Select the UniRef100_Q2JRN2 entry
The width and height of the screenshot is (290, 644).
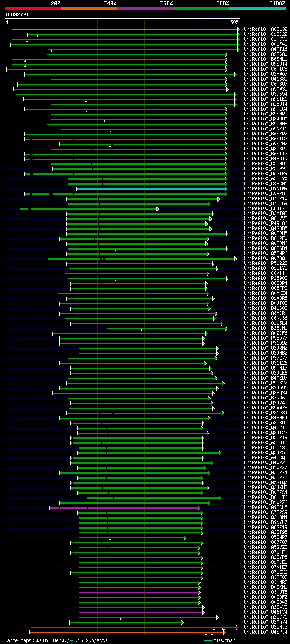pos(266,348)
